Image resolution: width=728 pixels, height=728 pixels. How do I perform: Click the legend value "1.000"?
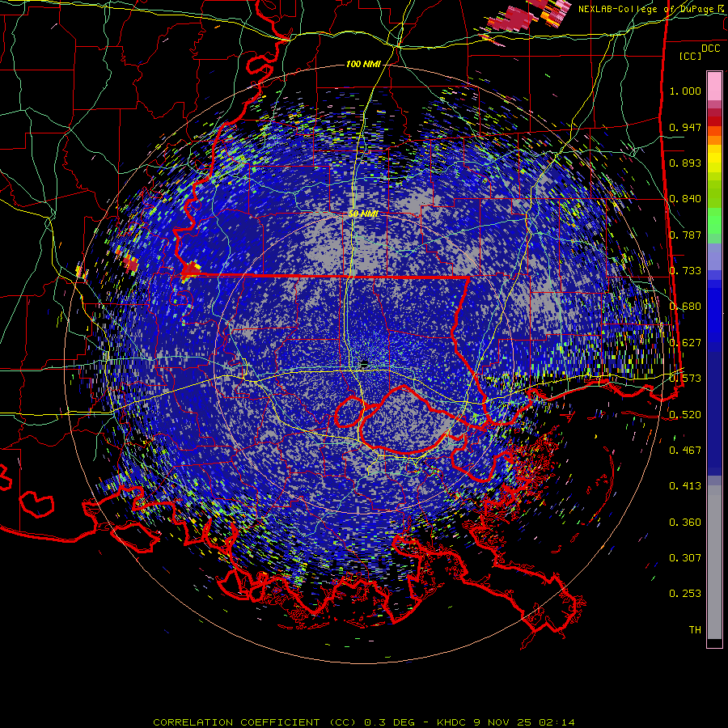point(685,91)
